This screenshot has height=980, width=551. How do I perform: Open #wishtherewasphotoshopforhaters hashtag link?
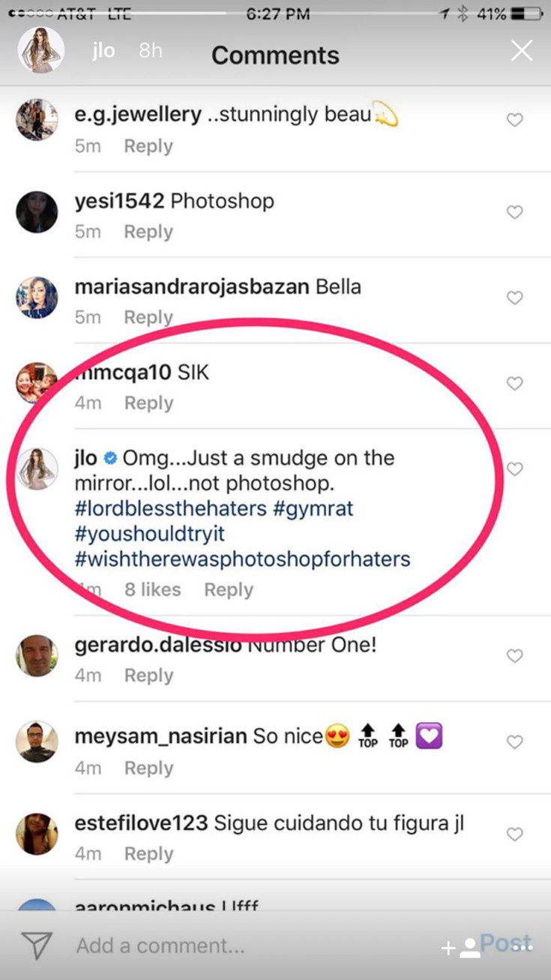pos(243,559)
